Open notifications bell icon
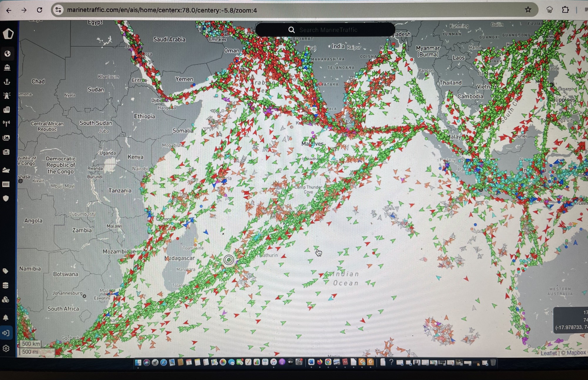Image resolution: width=588 pixels, height=380 pixels. (6, 318)
